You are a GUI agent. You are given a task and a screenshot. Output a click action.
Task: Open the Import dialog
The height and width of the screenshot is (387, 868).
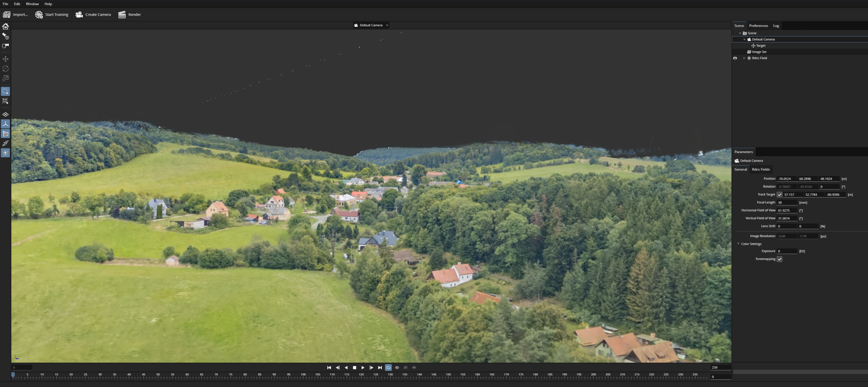[x=16, y=14]
